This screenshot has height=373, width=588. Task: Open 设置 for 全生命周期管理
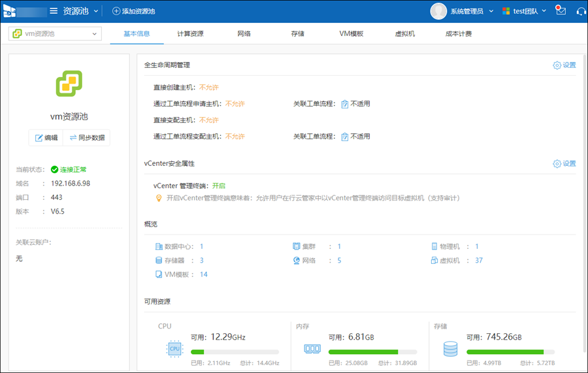(564, 65)
